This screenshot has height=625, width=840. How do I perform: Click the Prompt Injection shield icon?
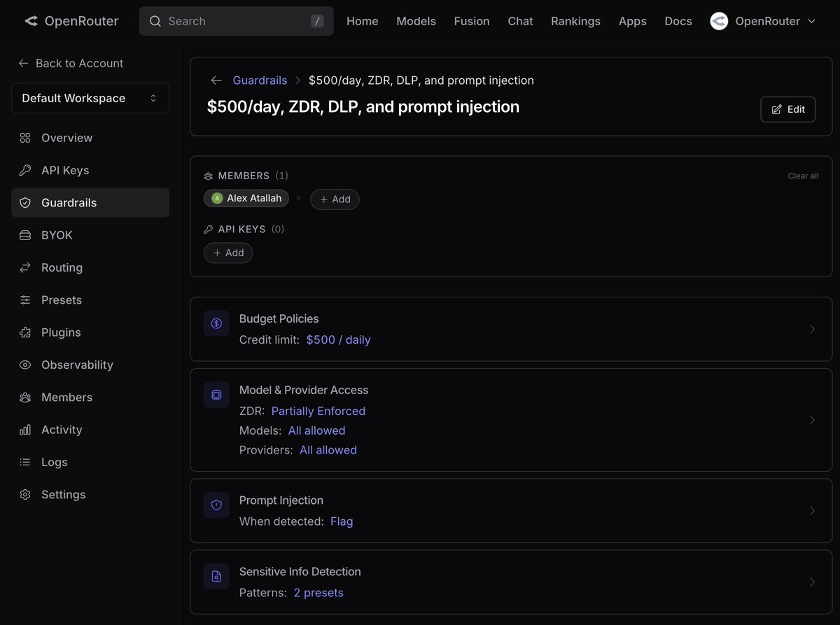click(x=216, y=505)
